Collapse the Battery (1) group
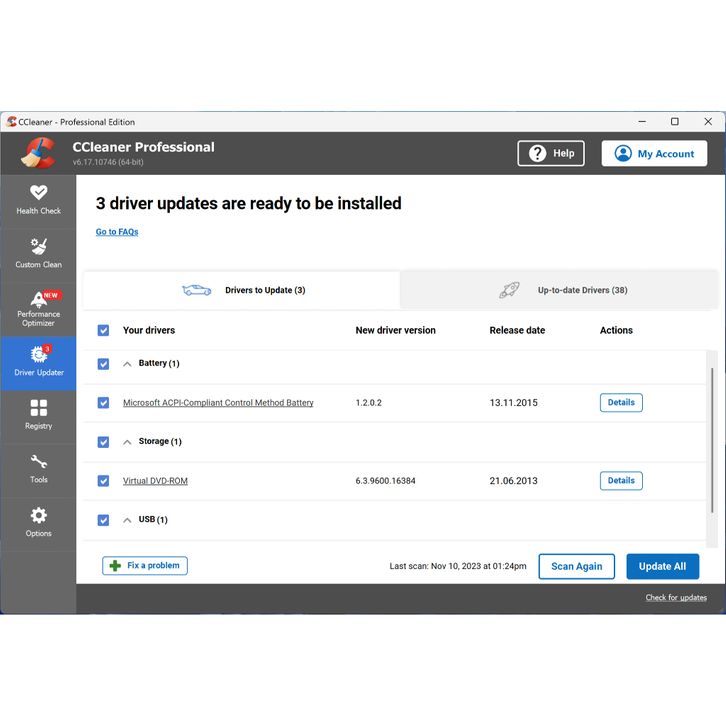This screenshot has height=726, width=726. (x=127, y=364)
